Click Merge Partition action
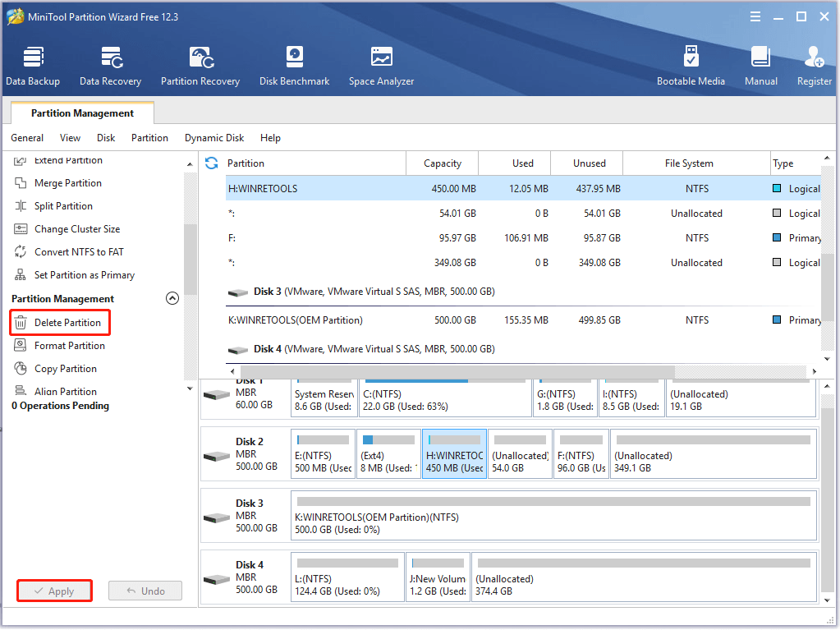The image size is (840, 630). (x=68, y=183)
